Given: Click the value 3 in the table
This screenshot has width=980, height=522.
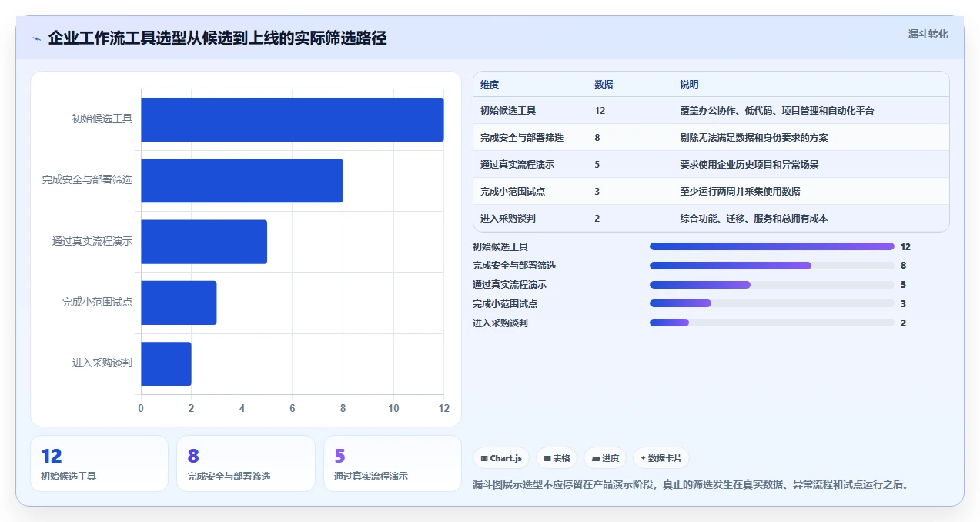Looking at the screenshot, I should [x=597, y=192].
